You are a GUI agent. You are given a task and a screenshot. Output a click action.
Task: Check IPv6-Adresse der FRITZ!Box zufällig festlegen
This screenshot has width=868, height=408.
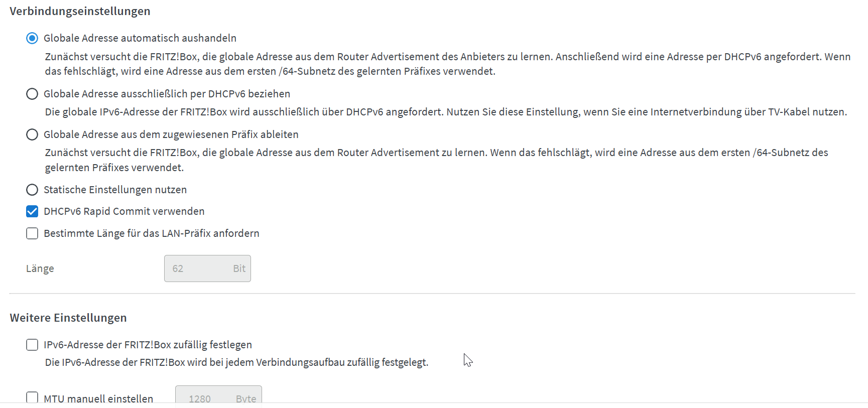pos(32,345)
